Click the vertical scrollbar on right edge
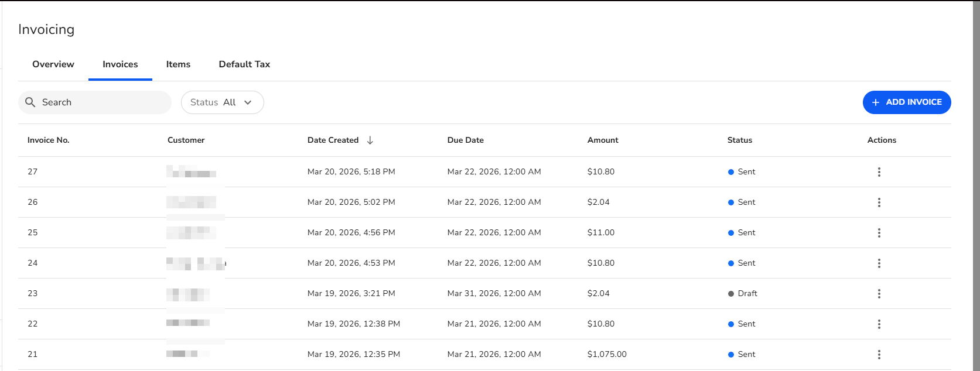Viewport: 980px width, 371px height. coord(976,176)
